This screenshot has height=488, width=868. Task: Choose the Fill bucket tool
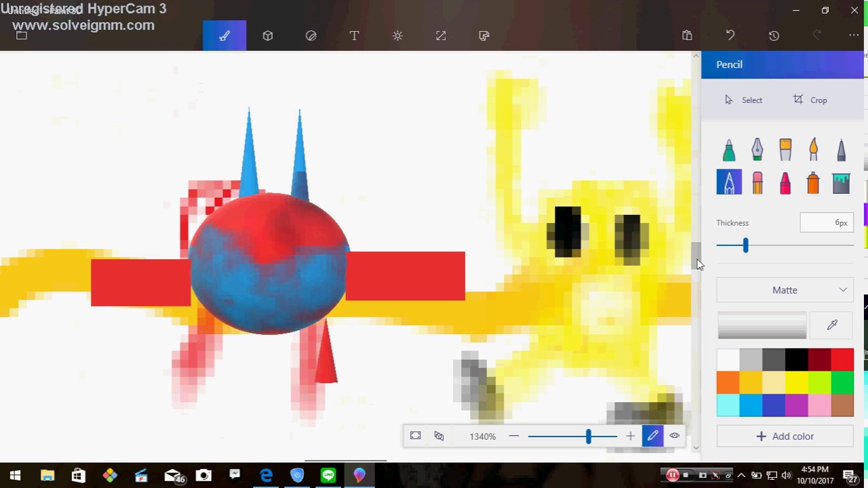pos(842,182)
